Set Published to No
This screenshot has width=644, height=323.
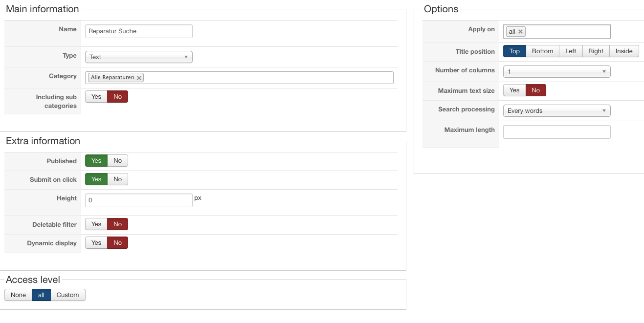click(x=118, y=161)
